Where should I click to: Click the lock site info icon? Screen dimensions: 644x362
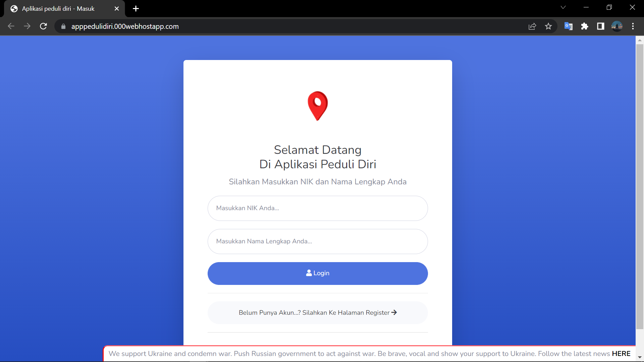coord(63,26)
